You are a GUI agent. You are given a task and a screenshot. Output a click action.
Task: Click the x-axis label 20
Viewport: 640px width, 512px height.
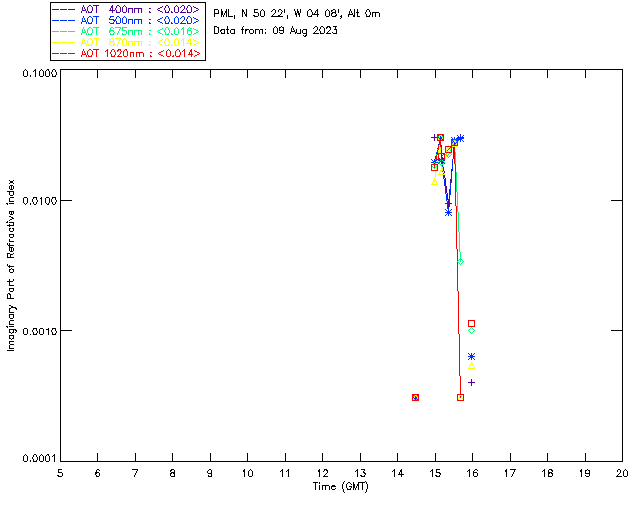622,473
